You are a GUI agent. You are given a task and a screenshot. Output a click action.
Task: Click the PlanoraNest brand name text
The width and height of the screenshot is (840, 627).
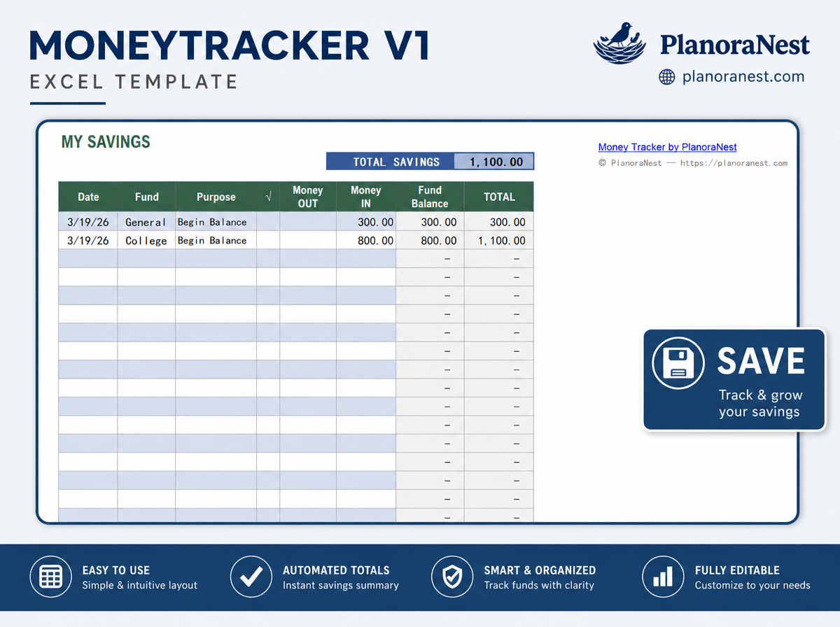735,44
